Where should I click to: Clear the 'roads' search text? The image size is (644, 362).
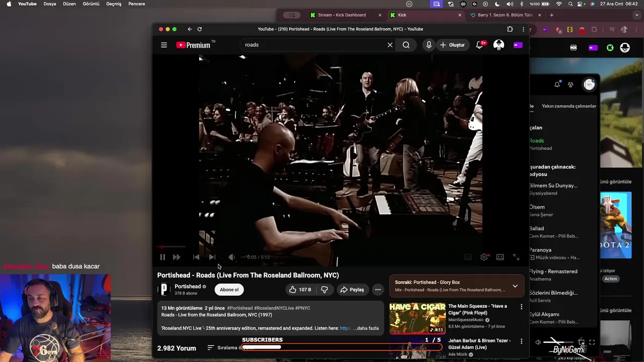point(390,45)
